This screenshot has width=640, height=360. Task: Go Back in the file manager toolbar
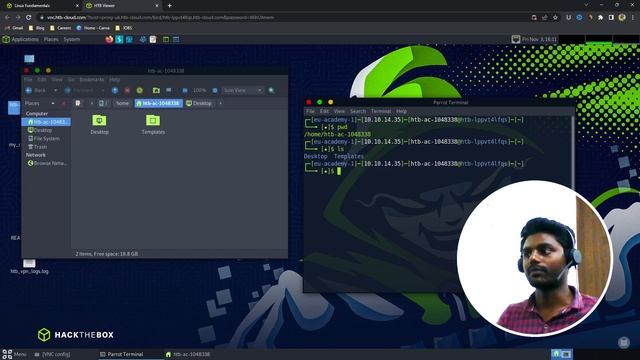pyautogui.click(x=36, y=90)
